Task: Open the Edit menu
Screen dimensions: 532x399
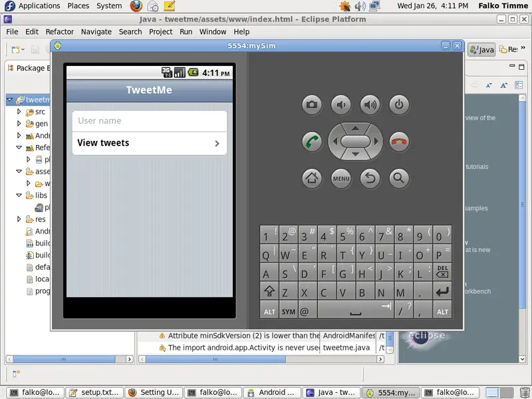Action: pos(32,31)
